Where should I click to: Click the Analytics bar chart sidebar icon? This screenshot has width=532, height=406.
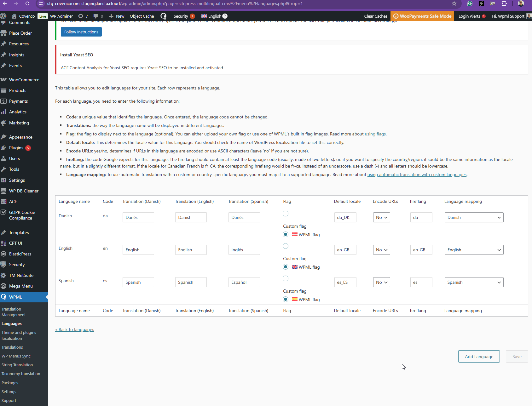click(3, 112)
